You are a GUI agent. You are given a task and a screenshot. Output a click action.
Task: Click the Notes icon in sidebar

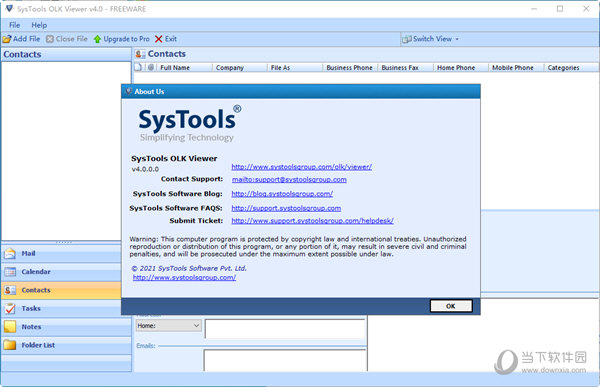[x=10, y=327]
